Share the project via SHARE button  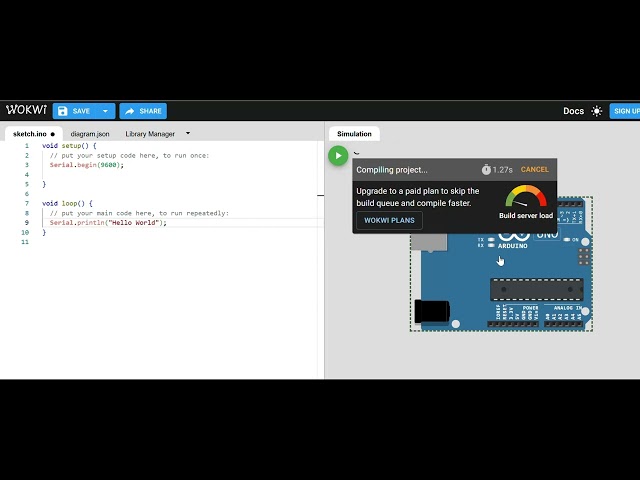pos(143,111)
